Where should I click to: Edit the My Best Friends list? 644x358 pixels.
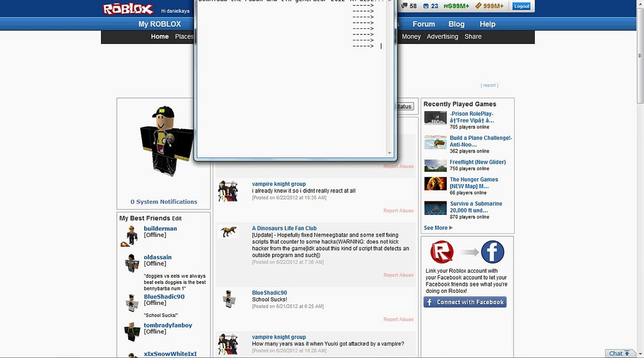coord(177,218)
